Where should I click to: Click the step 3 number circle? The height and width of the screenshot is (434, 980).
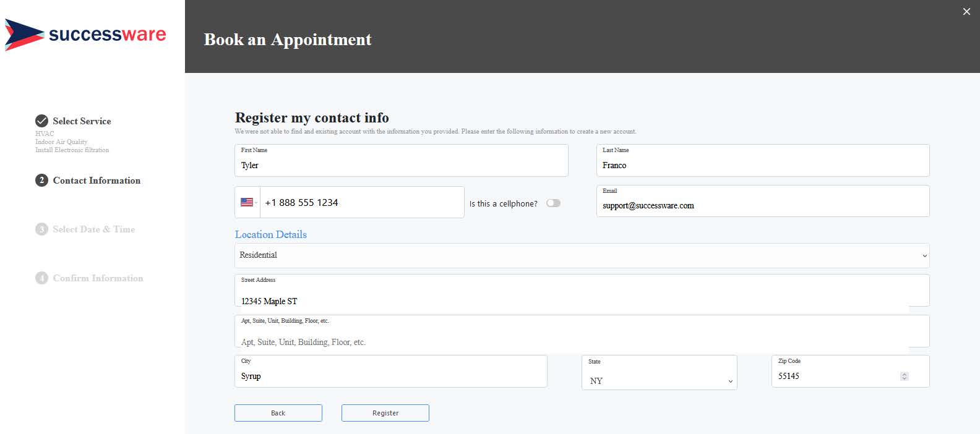41,229
